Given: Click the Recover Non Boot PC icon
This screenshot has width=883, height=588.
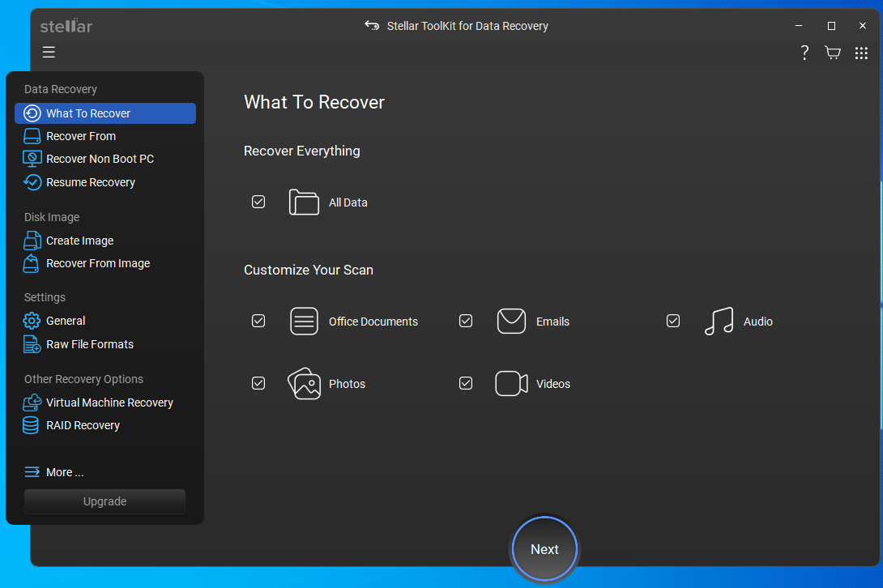Looking at the screenshot, I should pyautogui.click(x=32, y=159).
